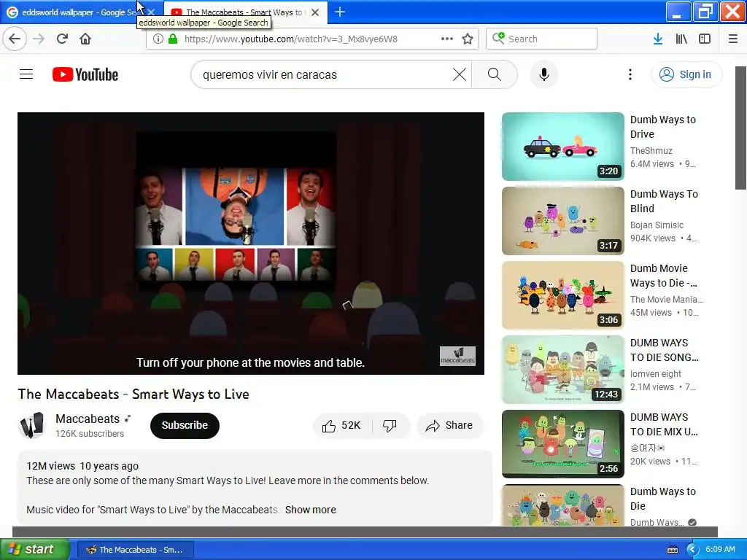Open DUMB WAYS TO DIE SONG 12:43 thumbnail
747x560 pixels.
coord(563,370)
